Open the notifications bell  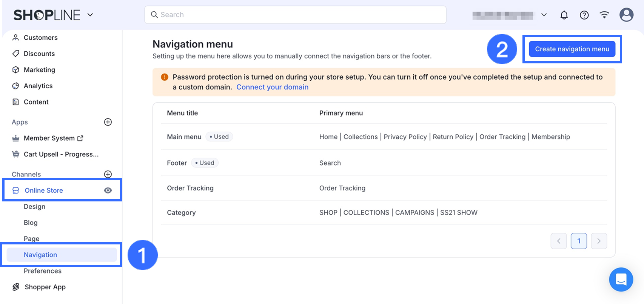564,15
